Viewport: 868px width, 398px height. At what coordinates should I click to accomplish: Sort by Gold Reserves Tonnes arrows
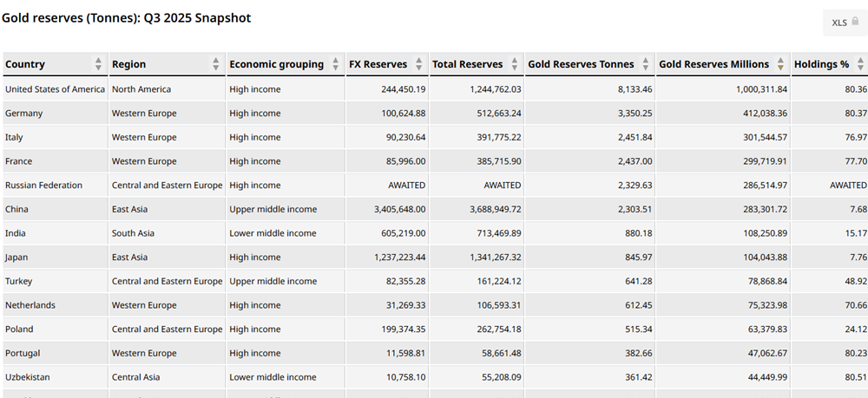coord(645,64)
